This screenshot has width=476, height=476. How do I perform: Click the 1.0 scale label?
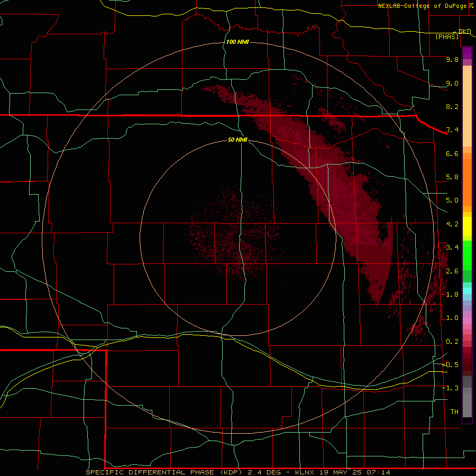[x=452, y=318]
